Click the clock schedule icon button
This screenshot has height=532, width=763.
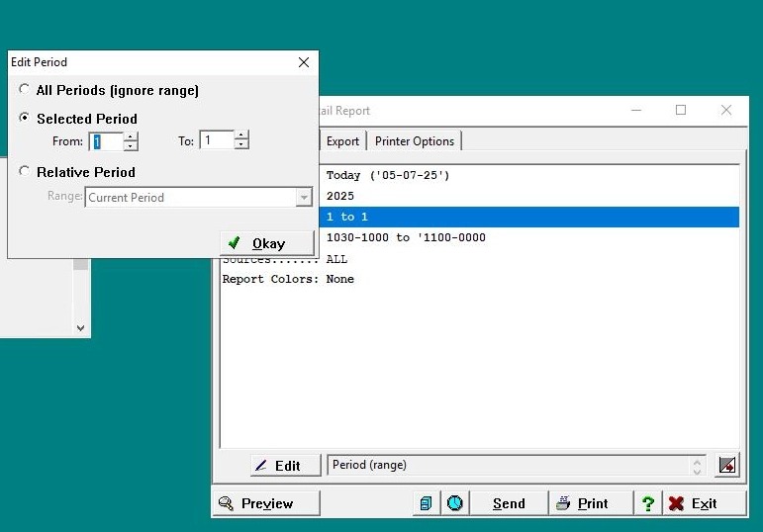(455, 503)
